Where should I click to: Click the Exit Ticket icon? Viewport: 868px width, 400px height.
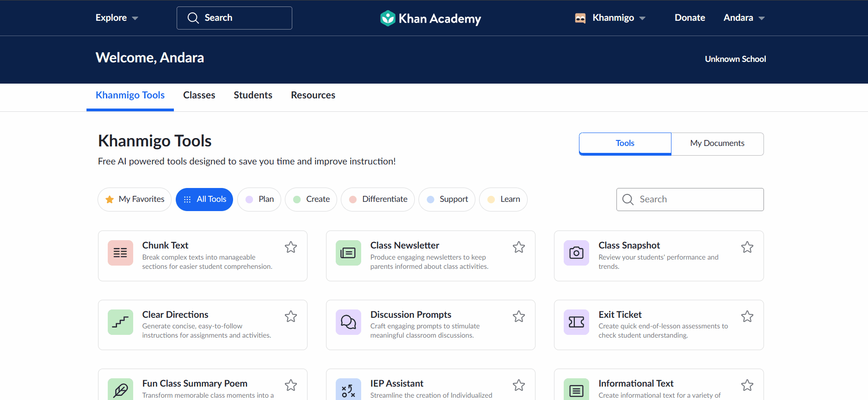[x=576, y=322]
